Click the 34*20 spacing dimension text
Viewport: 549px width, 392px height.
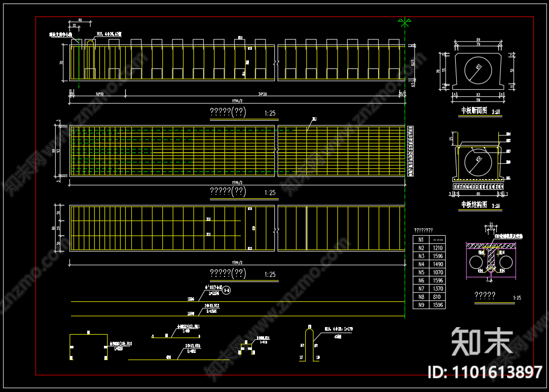tap(263, 94)
